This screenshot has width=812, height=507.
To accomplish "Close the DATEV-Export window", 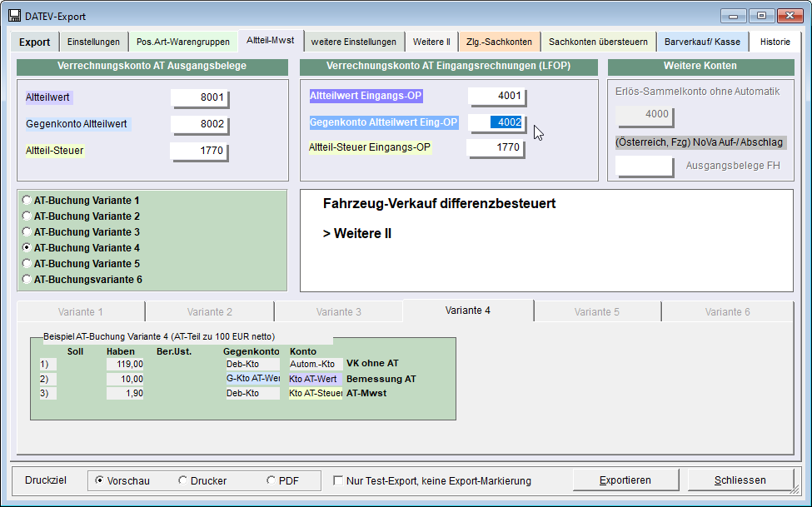I will [x=790, y=16].
